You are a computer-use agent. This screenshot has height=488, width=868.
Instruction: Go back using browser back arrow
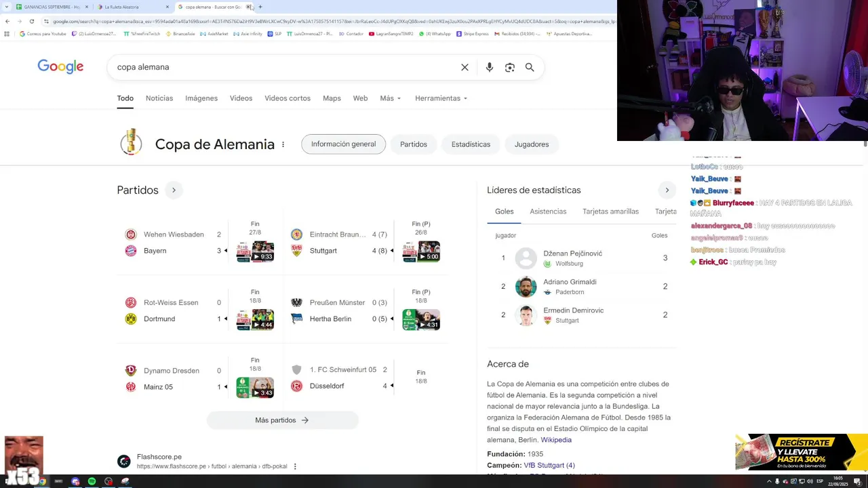(x=7, y=21)
